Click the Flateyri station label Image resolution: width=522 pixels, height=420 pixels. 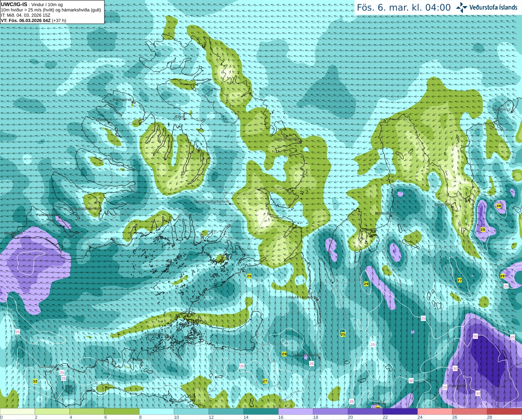[102, 119]
